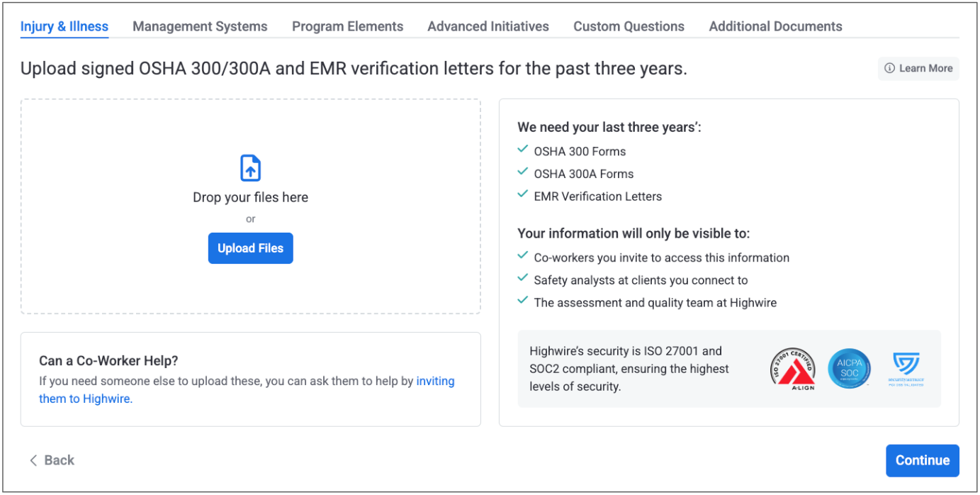
Task: Open the Injury & Illness tab
Action: click(64, 27)
